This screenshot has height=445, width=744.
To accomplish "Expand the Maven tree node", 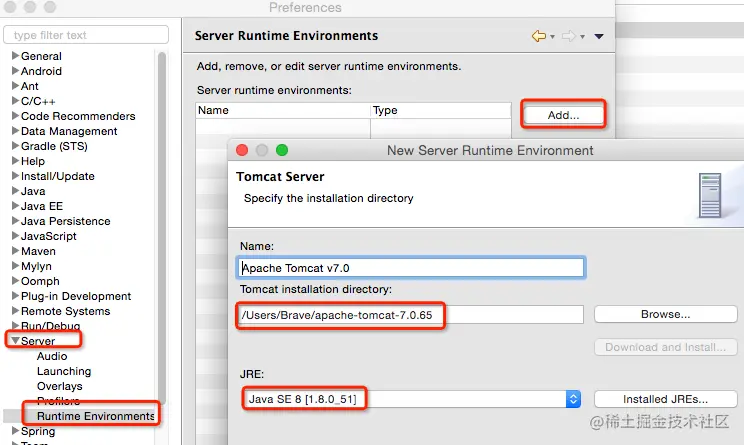I will 15,251.
